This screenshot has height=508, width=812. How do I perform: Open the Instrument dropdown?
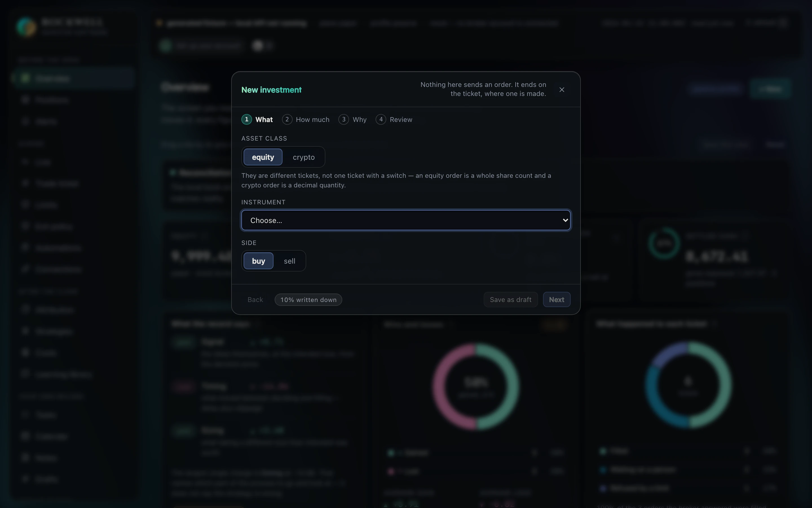click(406, 220)
